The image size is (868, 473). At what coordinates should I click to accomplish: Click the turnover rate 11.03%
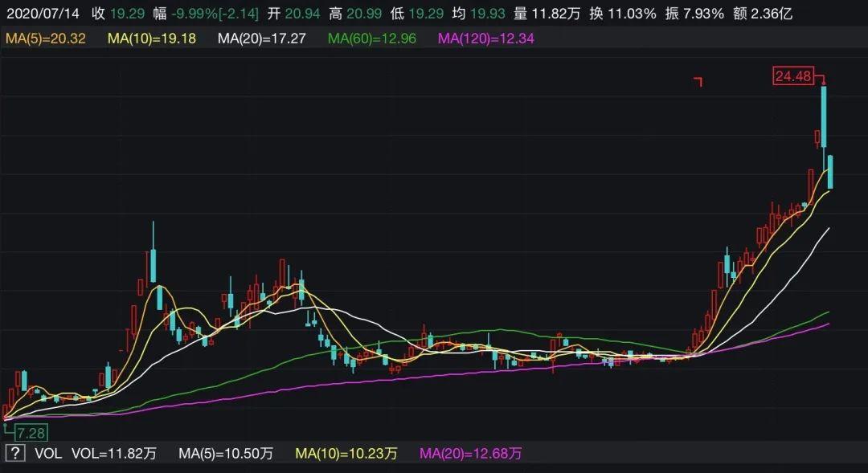632,14
